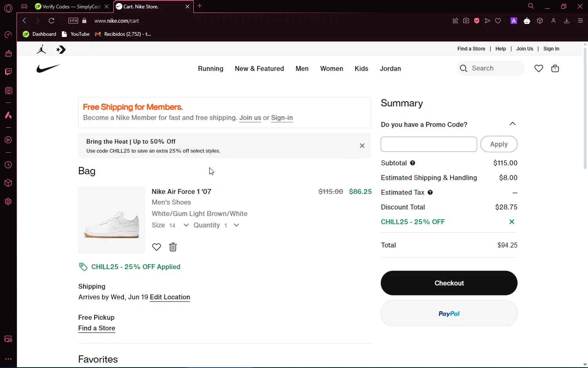Move Air Force 1 to favorites with heart
Screen dimensions: 588x368
click(156, 247)
